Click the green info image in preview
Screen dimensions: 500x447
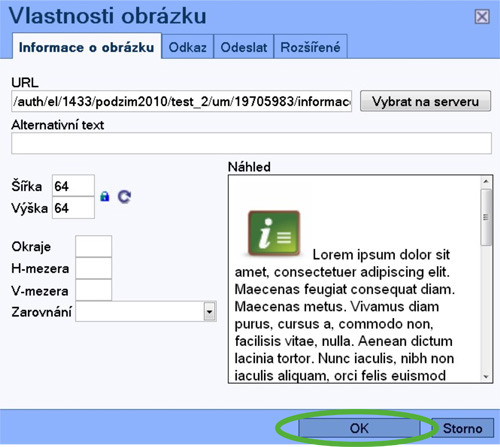point(274,234)
